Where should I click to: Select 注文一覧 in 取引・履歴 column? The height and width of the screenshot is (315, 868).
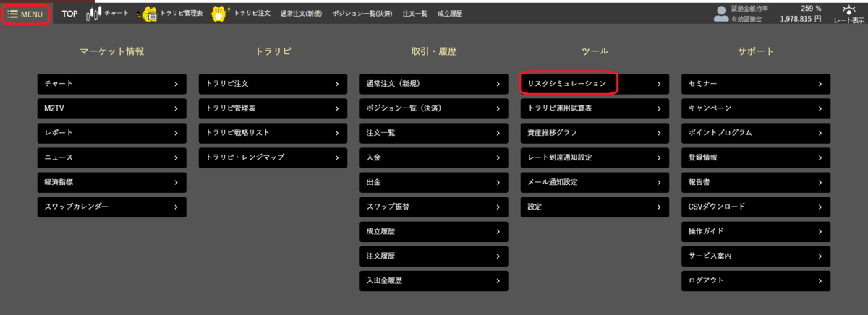click(x=434, y=133)
